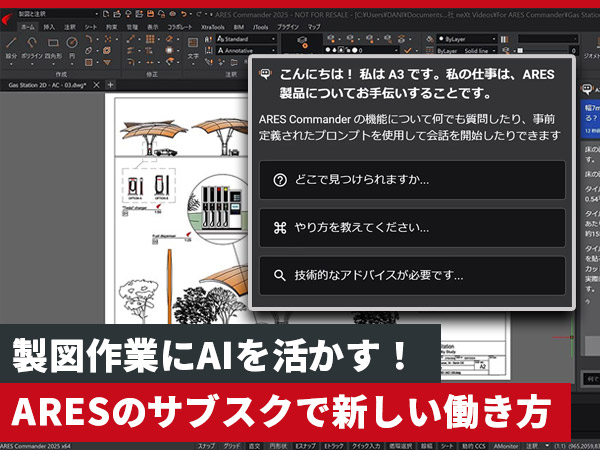Click the どこで見つけられますか prompt button

coord(412,179)
